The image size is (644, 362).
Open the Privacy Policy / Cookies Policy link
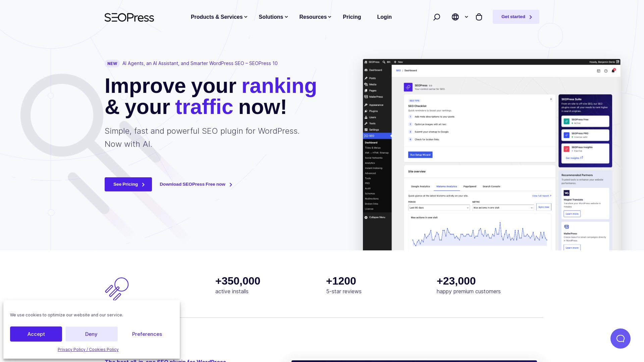point(88,350)
